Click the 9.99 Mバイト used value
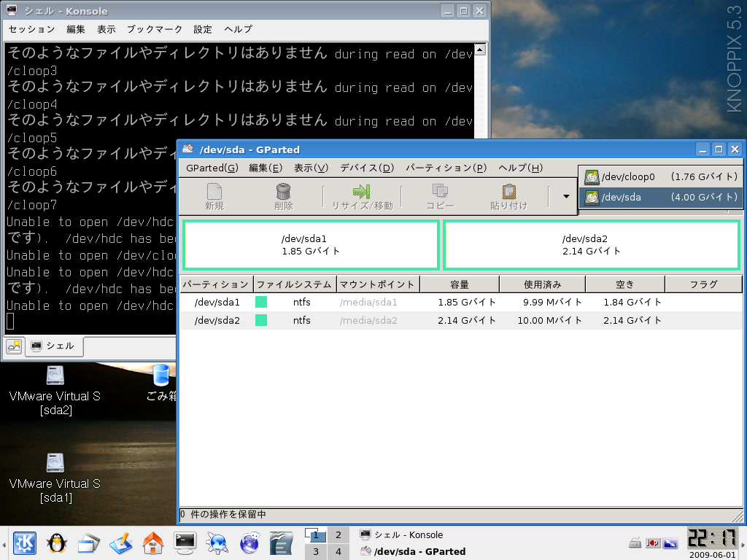 tap(552, 302)
